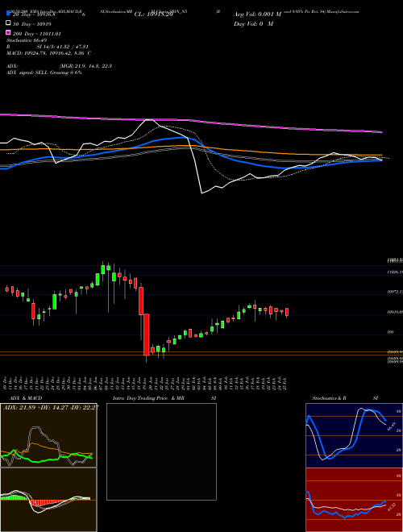
Task: Click the 'Intra Day Trading Price' panel title
Action: click(x=140, y=398)
